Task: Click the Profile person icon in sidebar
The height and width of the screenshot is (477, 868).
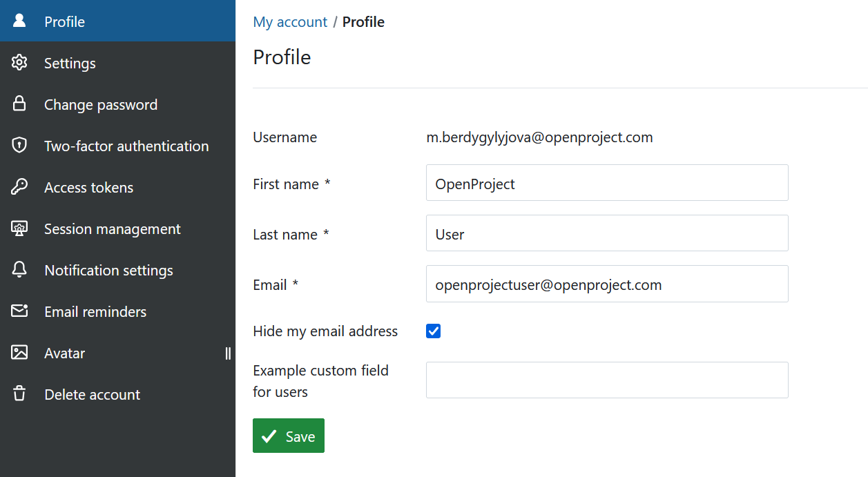Action: [x=19, y=21]
